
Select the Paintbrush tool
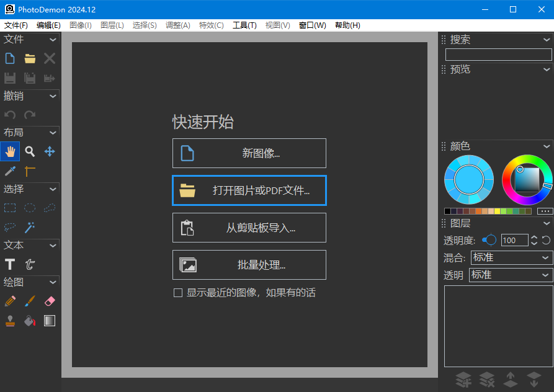[29, 301]
